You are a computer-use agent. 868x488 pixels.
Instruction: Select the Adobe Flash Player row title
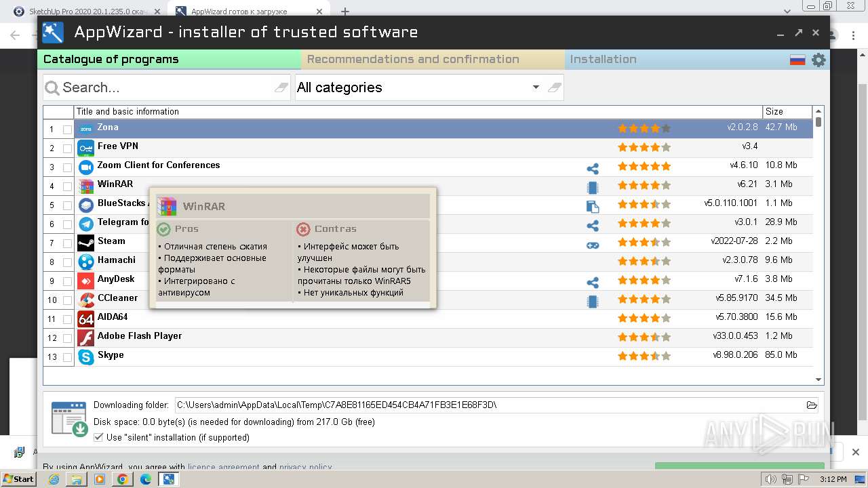point(140,336)
